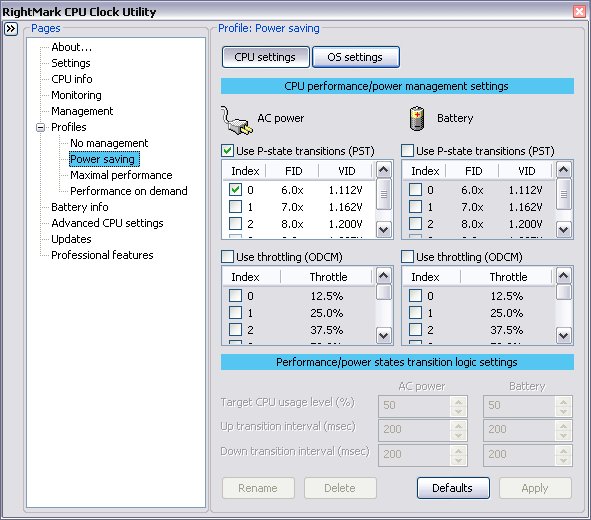Image resolution: width=591 pixels, height=520 pixels.
Task: Click Index column header in Battery throttle list
Action: point(432,277)
